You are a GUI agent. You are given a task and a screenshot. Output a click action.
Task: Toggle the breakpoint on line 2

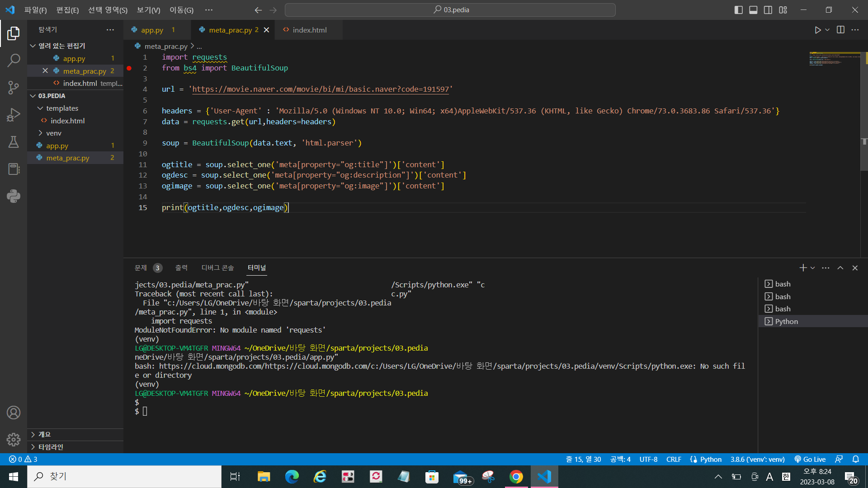(129, 68)
